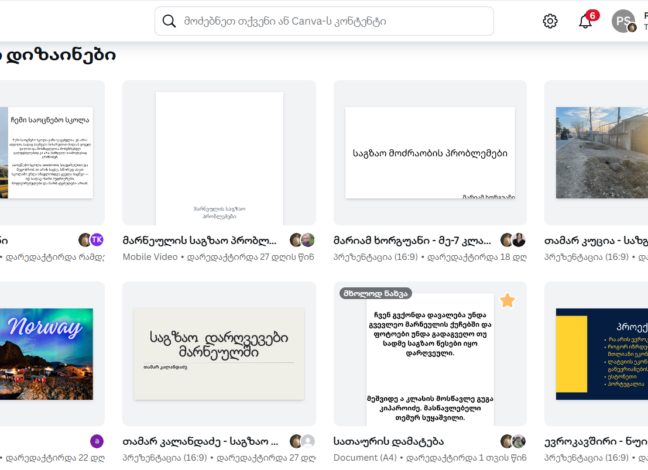Click collaborator avatars on მარიამ ხორგუანი card

pos(513,240)
